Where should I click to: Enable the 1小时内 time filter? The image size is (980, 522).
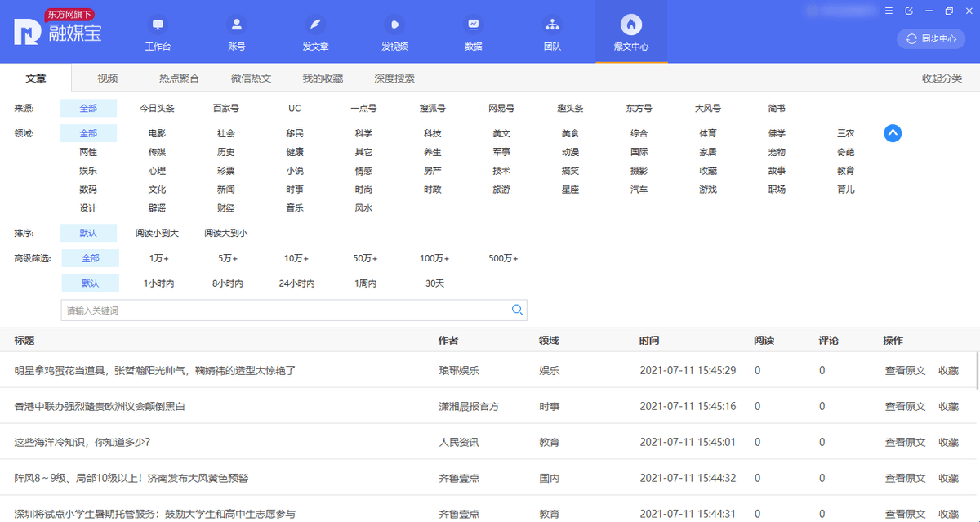pyautogui.click(x=157, y=283)
